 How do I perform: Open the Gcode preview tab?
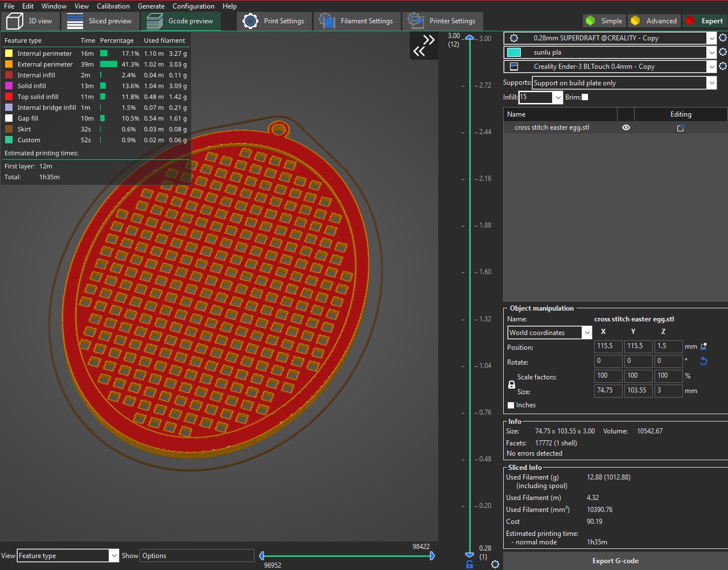click(180, 21)
